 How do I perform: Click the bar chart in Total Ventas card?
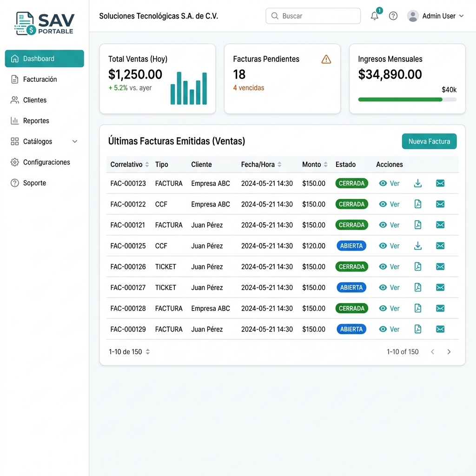pyautogui.click(x=189, y=88)
